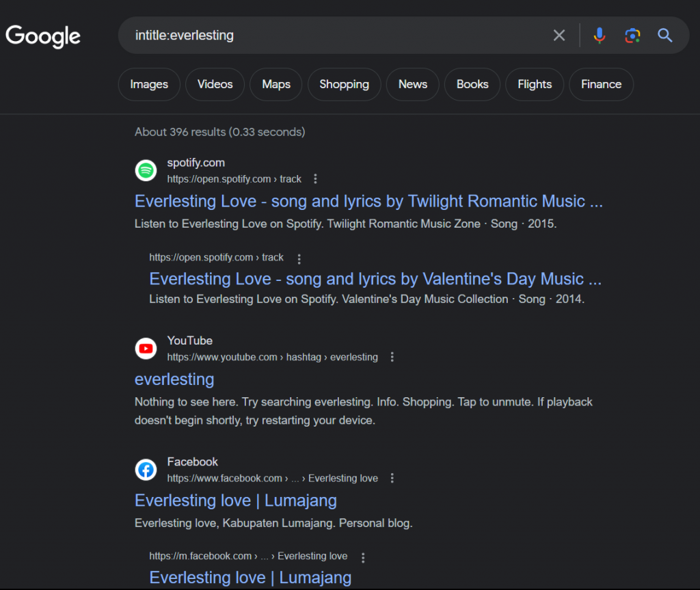Click the Facebook favicon
Image resolution: width=700 pixels, height=590 pixels.
click(x=146, y=470)
